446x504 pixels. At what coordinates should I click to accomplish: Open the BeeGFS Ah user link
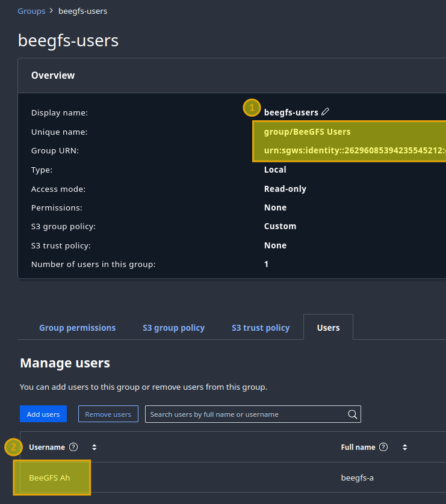[x=49, y=478]
